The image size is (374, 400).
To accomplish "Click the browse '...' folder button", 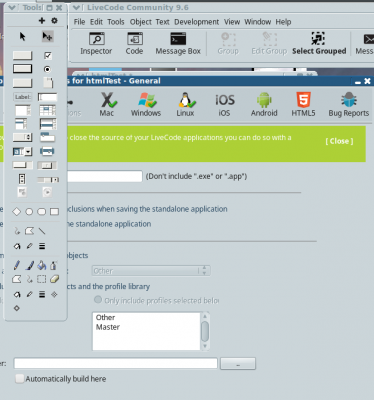I will 238,364.
